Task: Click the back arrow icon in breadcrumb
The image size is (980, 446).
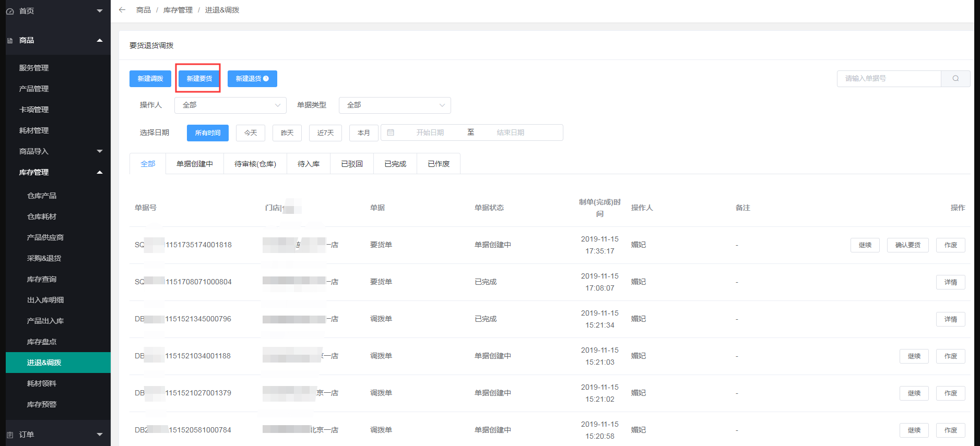Action: (122, 10)
